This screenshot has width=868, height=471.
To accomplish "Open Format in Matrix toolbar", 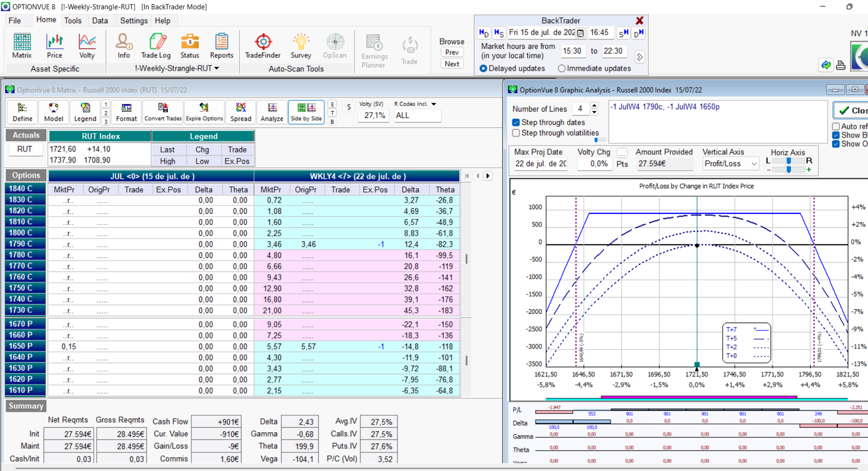I will [126, 112].
